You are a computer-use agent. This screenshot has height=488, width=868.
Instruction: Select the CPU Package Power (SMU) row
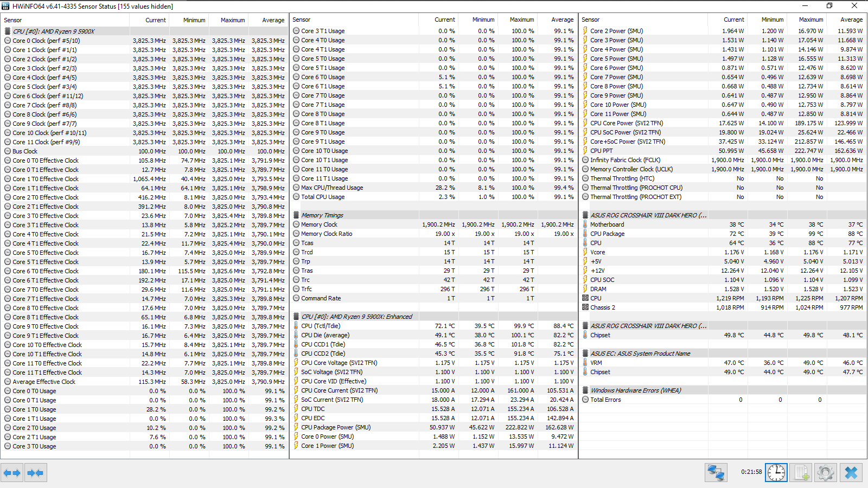pyautogui.click(x=433, y=427)
